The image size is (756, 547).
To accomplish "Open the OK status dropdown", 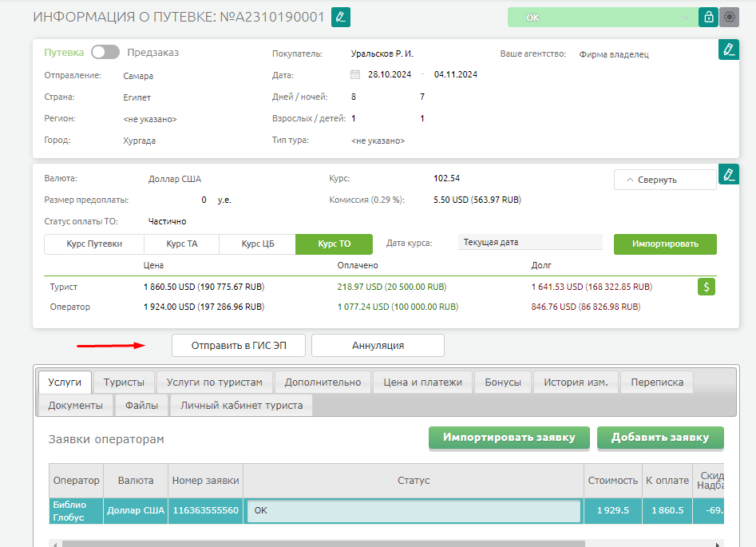I will 603,18.
